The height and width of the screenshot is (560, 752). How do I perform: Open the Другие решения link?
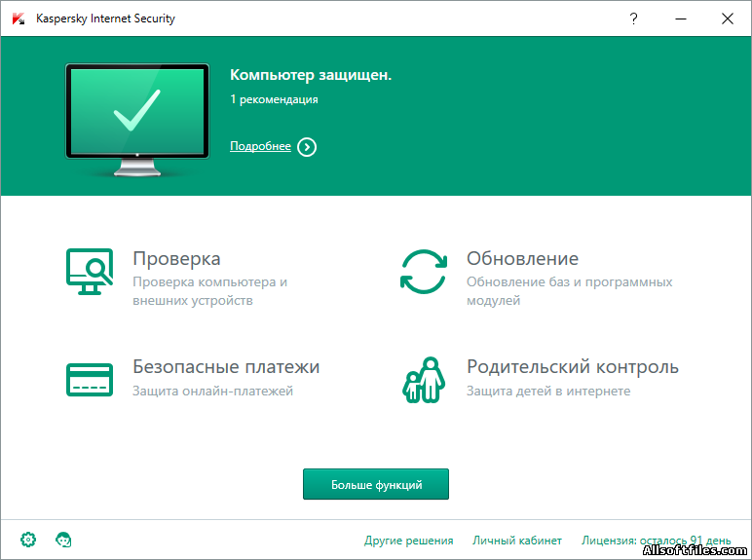point(408,541)
